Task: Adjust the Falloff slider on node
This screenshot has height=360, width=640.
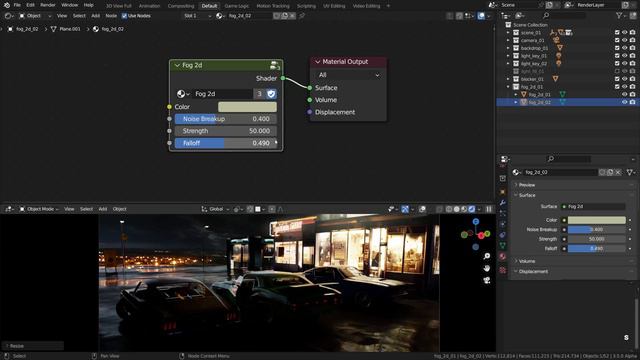Action: [x=226, y=143]
